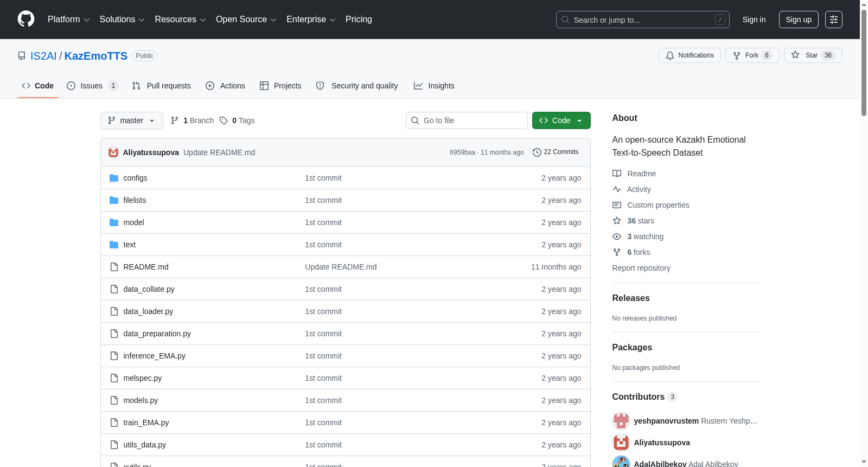Click the text folder icon
The image size is (868, 467).
pyautogui.click(x=114, y=245)
